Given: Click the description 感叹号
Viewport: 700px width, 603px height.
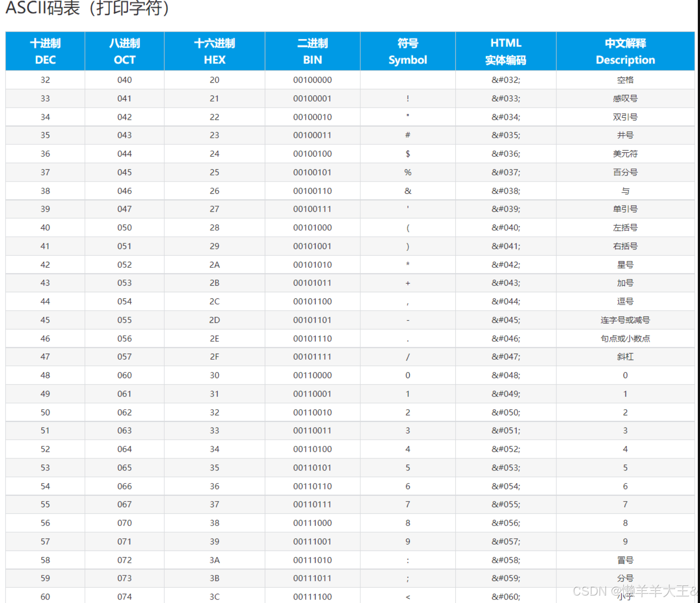Looking at the screenshot, I should click(x=625, y=98).
